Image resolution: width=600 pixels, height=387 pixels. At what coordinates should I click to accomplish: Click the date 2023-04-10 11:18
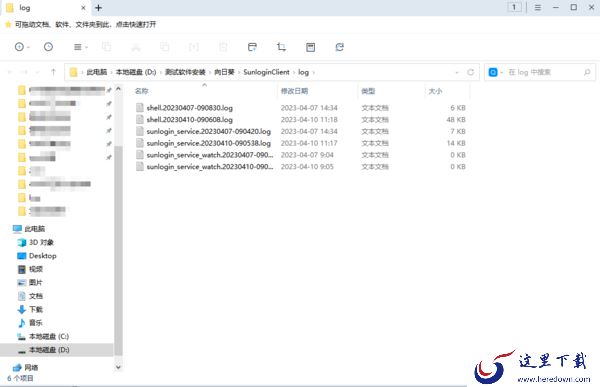309,119
